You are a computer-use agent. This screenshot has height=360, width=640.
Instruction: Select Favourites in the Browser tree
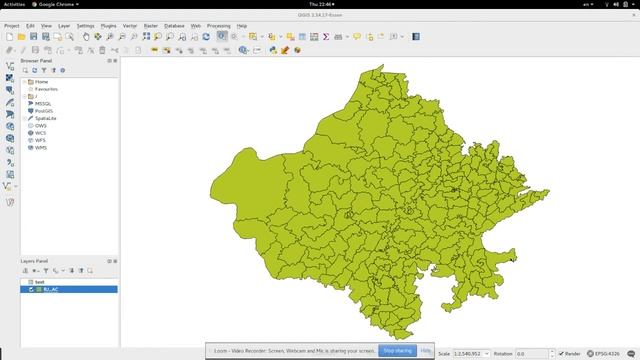(46, 89)
